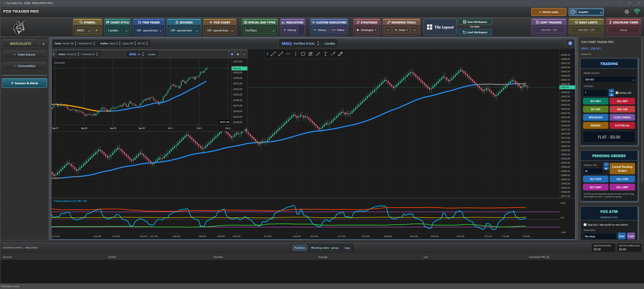Open Scanner & Alerts
The height and width of the screenshot is (289, 644).
24,83
